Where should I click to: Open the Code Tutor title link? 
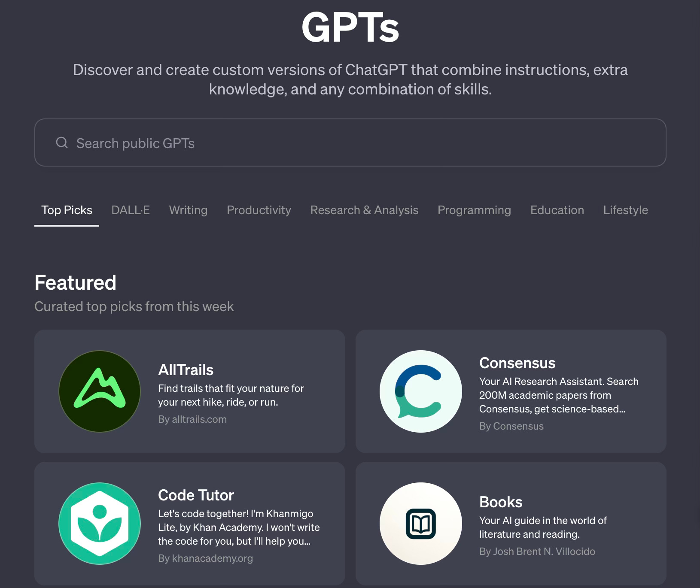tap(196, 495)
